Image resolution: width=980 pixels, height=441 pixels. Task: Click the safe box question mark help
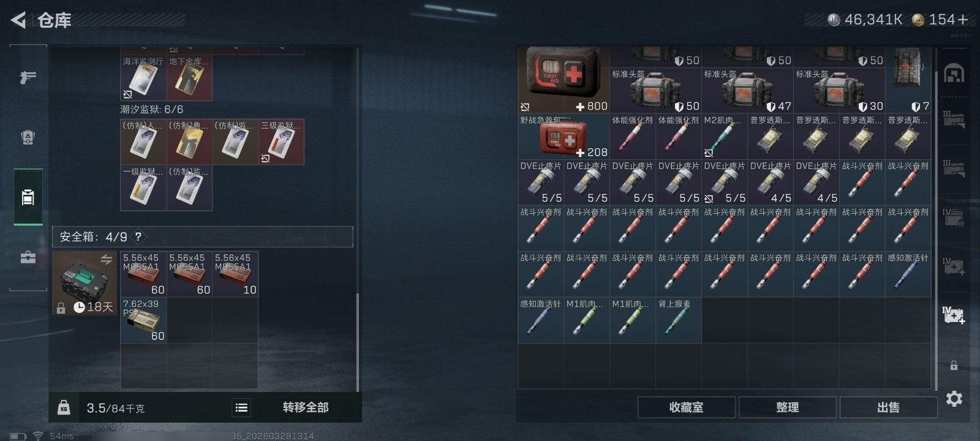(138, 236)
